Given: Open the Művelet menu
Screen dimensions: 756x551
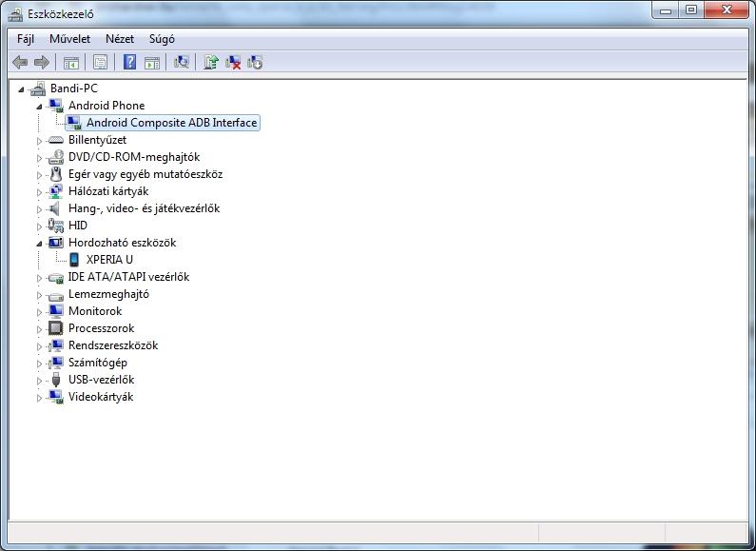Looking at the screenshot, I should [70, 39].
